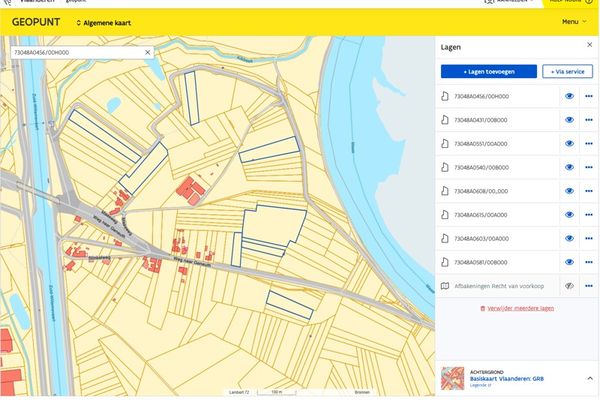Close the Lagen panel
The width and height of the screenshot is (600, 400).
[588, 46]
